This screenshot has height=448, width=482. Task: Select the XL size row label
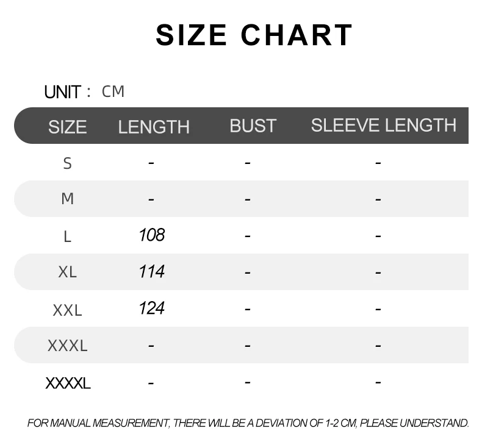point(67,272)
